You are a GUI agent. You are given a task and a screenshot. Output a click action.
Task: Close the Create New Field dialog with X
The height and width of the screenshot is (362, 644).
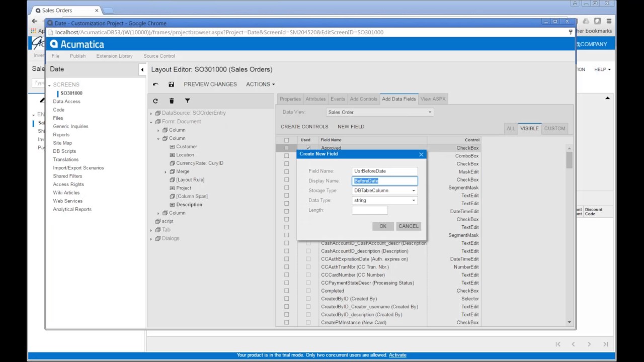click(421, 154)
